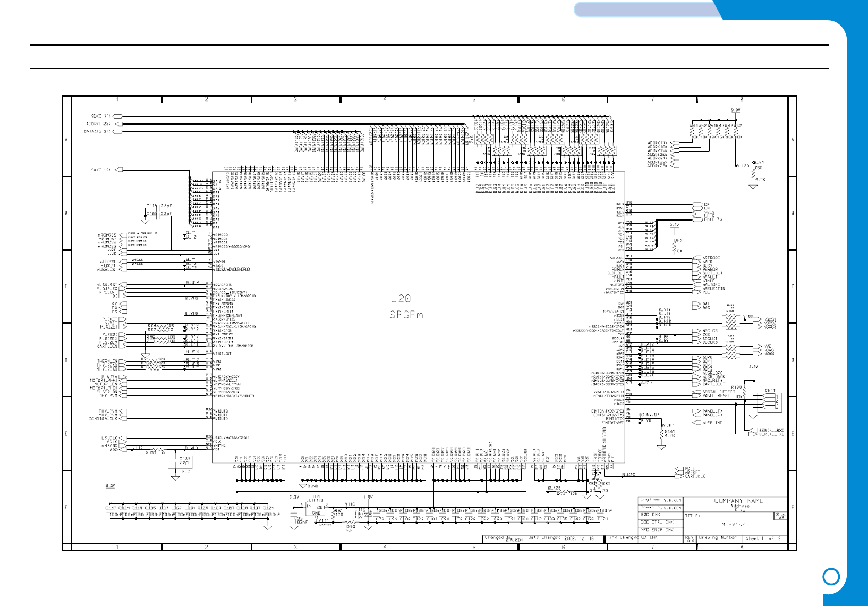This screenshot has width=868, height=606.
Task: Click the ADDR(17) signal label
Action: click(658, 143)
